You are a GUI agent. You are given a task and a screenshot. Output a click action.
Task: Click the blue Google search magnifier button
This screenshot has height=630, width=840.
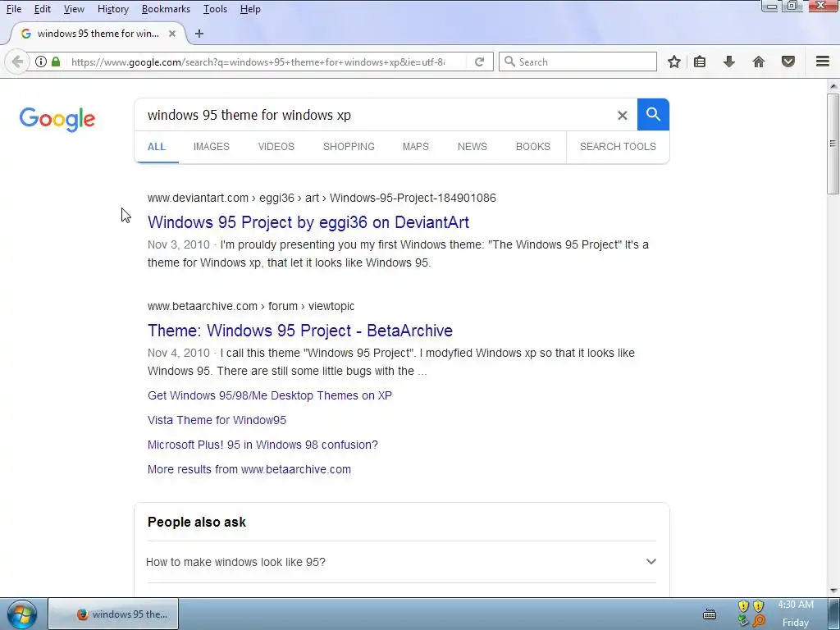click(653, 115)
